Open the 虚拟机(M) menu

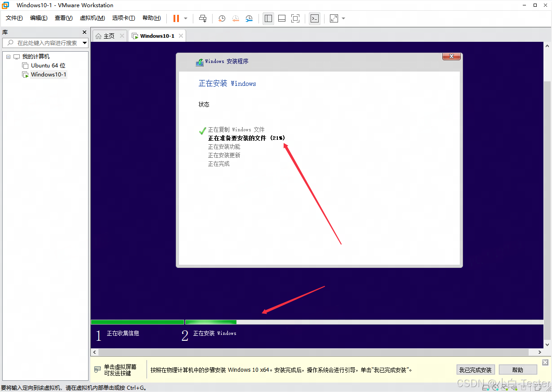[92, 18]
